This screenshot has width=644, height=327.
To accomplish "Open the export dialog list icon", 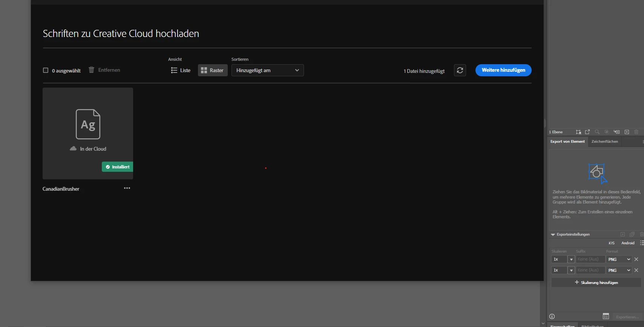I will [606, 316].
